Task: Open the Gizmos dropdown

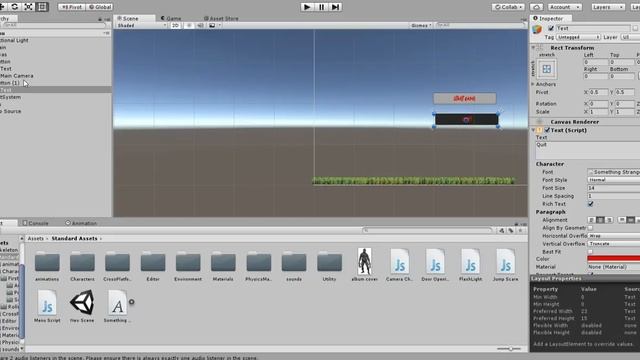Action: 421,25
